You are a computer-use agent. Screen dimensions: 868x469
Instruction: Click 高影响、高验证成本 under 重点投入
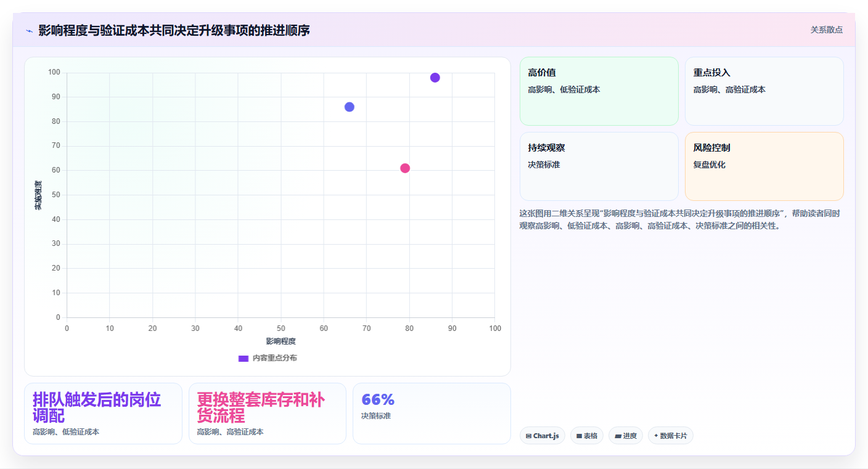coord(729,90)
